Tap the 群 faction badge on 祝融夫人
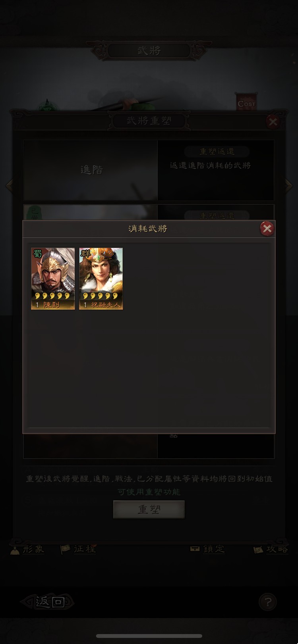This screenshot has width=298, height=644. (x=85, y=254)
